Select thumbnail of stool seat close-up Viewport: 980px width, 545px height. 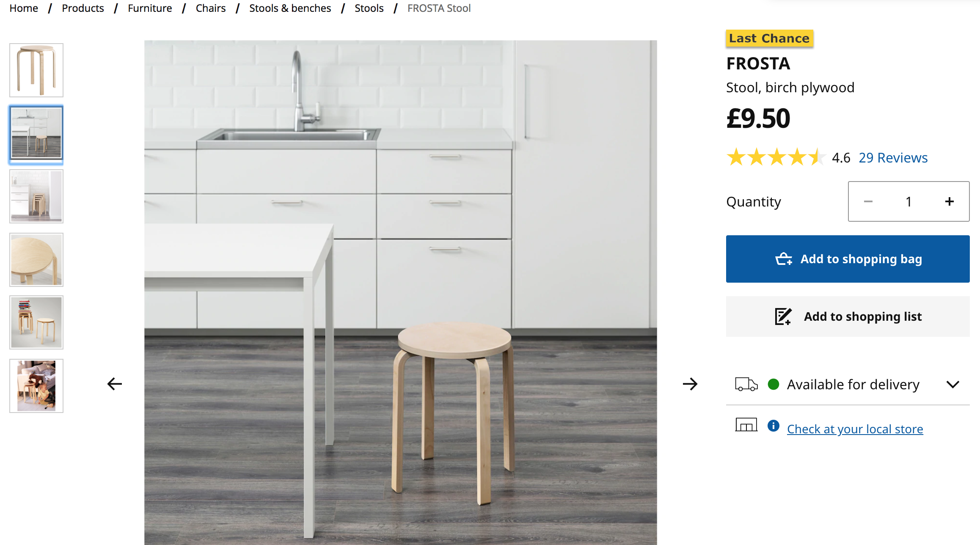[x=36, y=260]
